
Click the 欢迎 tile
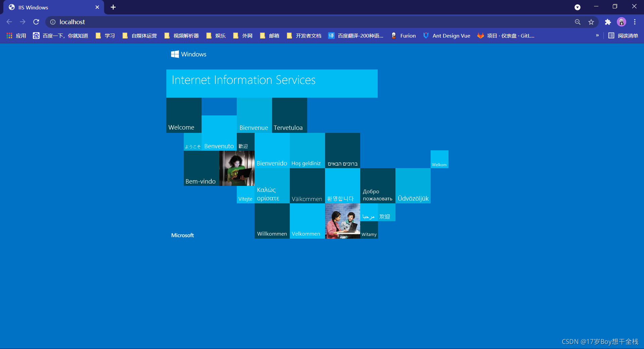pos(387,212)
